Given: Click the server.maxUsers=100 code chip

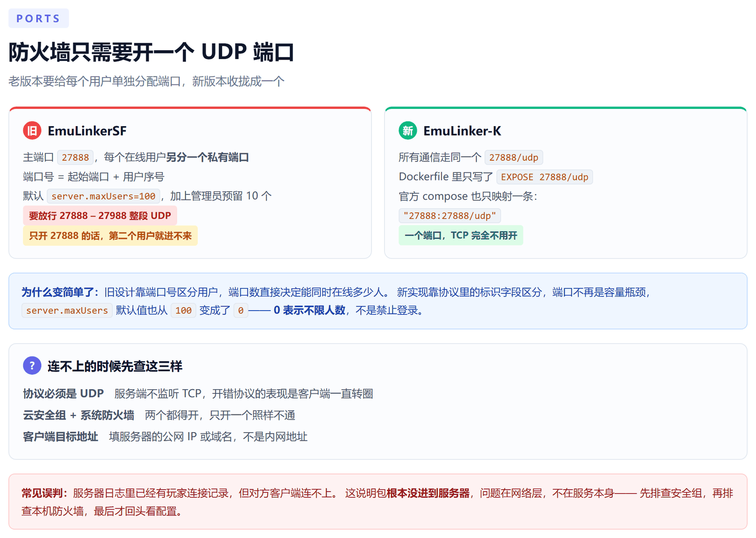Looking at the screenshot, I should pyautogui.click(x=103, y=196).
